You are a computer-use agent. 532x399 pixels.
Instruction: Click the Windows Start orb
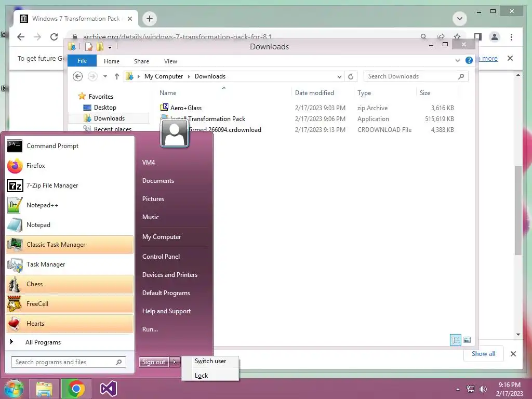(14, 389)
